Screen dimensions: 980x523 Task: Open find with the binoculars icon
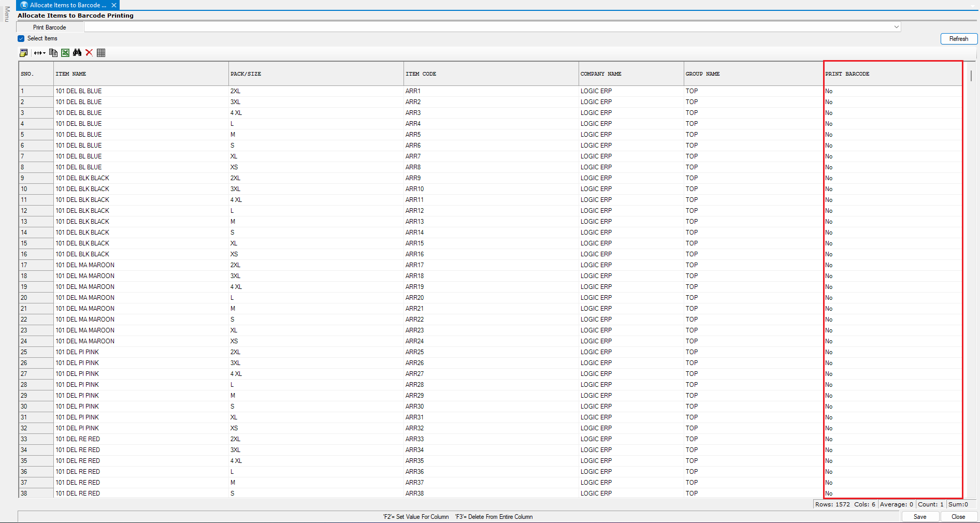[77, 53]
